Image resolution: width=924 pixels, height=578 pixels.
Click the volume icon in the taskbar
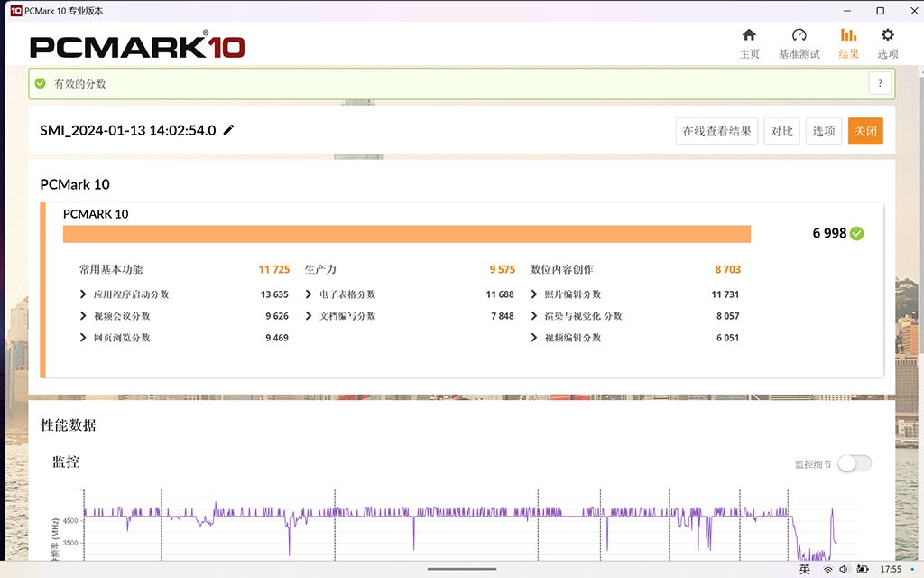point(843,569)
